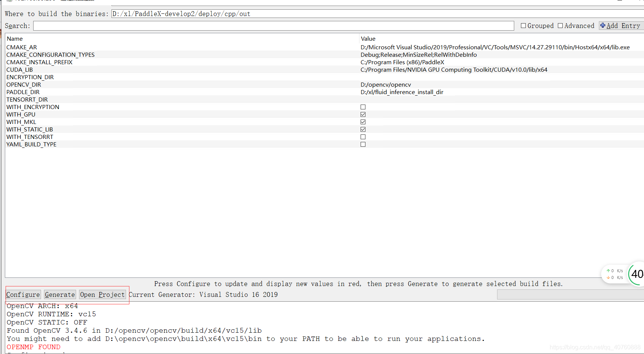Select the ENCRYPTION_DIR entry name
Viewport: 644px width, 354px height.
coord(30,77)
